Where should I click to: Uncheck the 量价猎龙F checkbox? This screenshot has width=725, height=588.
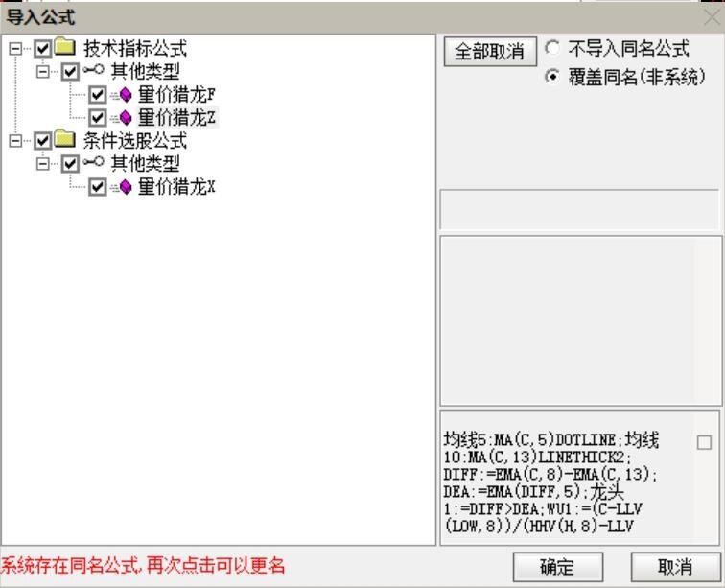pos(98,95)
